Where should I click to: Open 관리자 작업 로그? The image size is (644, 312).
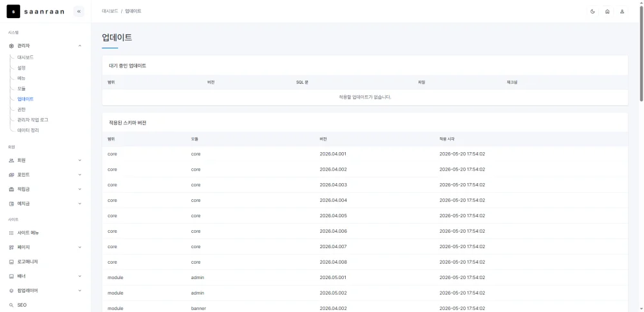[33, 120]
